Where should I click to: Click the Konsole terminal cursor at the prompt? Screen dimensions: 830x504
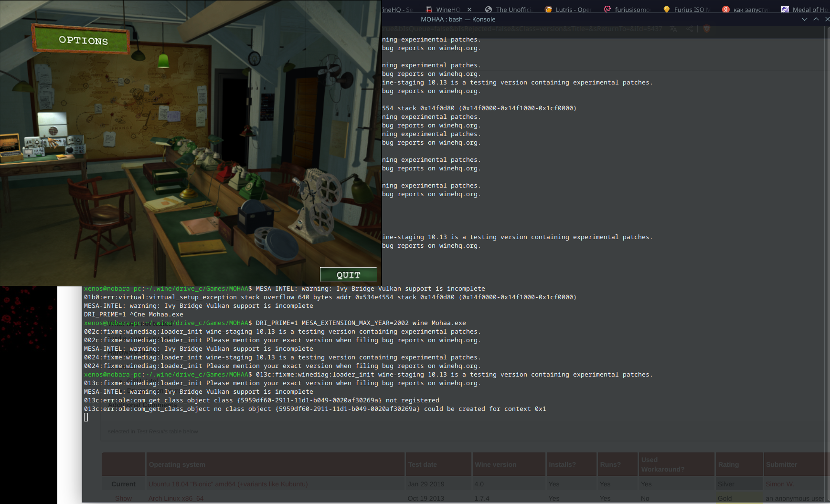tap(86, 417)
